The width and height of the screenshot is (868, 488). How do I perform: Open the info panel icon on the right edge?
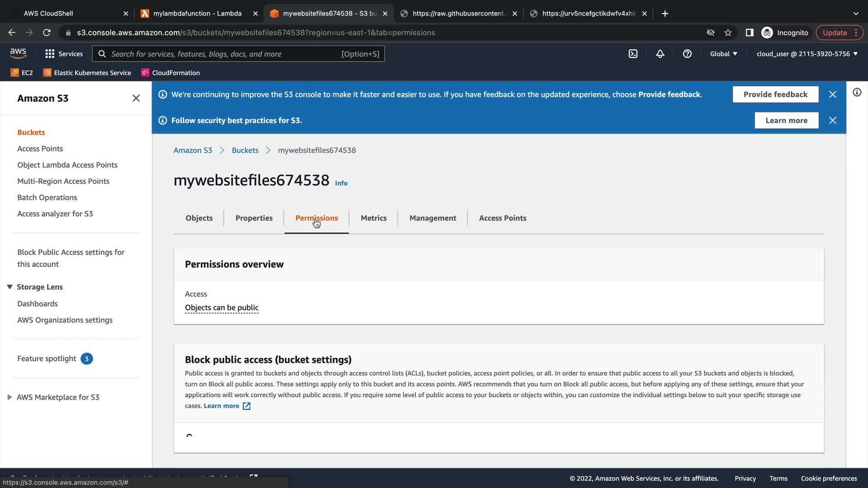tap(857, 93)
